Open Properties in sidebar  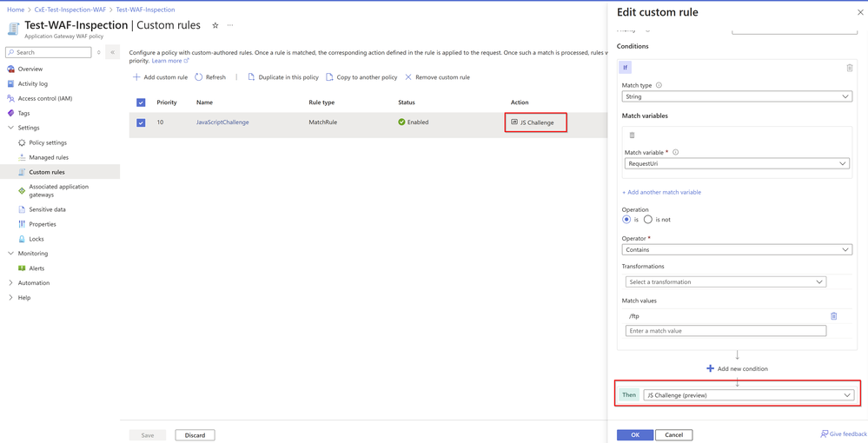[x=43, y=224]
